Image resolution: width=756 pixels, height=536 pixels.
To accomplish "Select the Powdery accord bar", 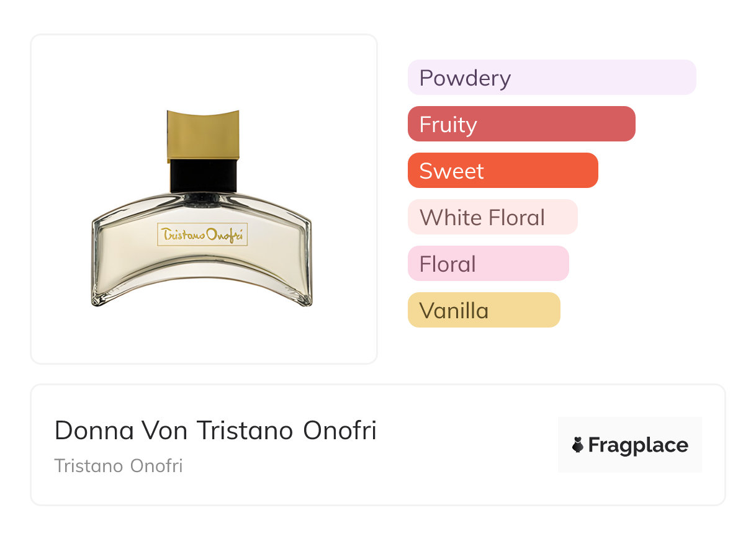I will 551,78.
